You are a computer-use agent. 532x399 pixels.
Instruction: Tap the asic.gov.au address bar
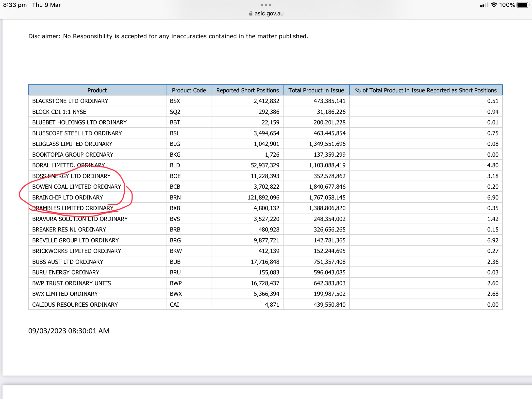[266, 13]
